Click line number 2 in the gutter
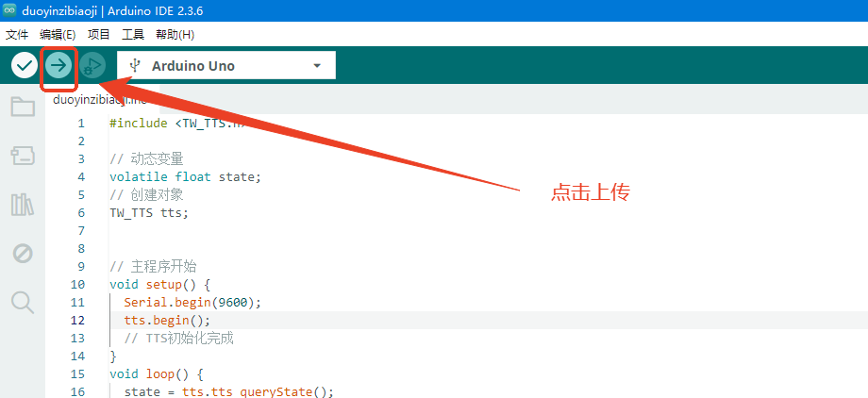Viewport: 868px width, 398px height. click(x=81, y=141)
